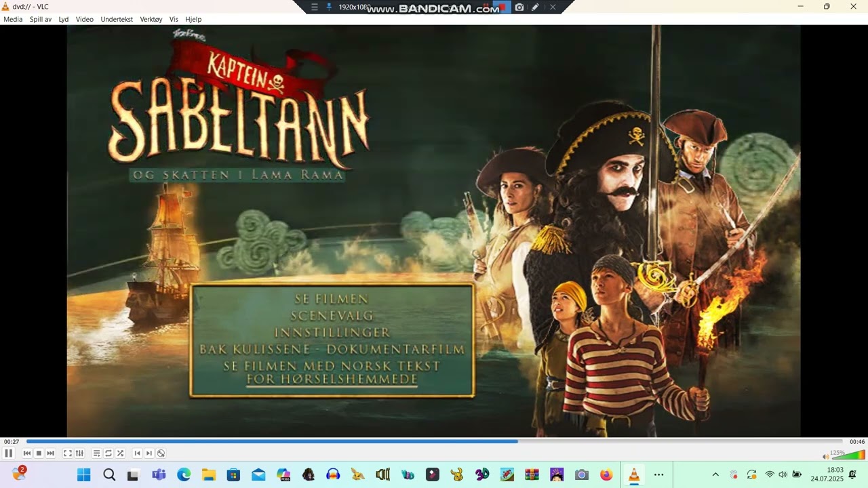868x488 pixels.
Task: Show the playlist panel
Action: (97, 453)
